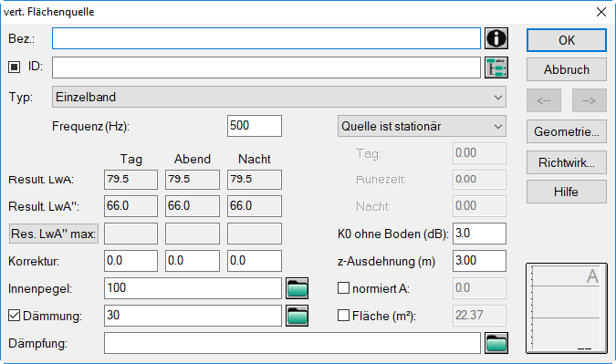Select the Result. LwA Tag value 79.5

(131, 180)
